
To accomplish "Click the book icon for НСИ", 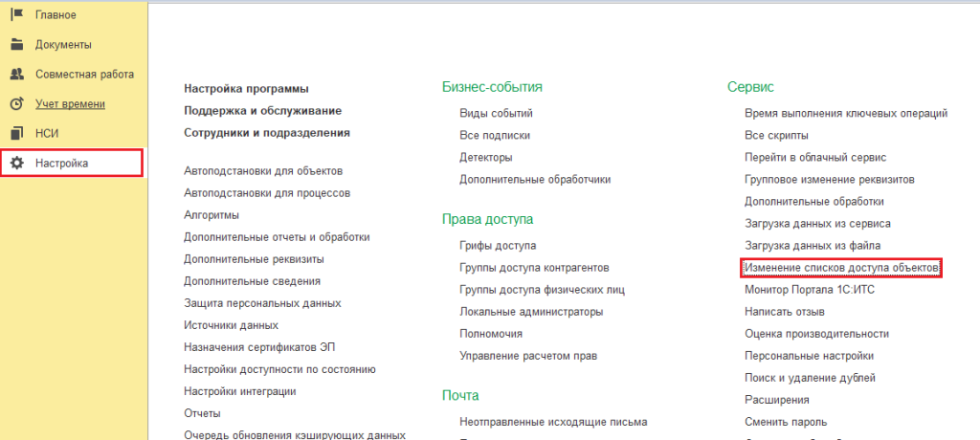I will click(16, 133).
